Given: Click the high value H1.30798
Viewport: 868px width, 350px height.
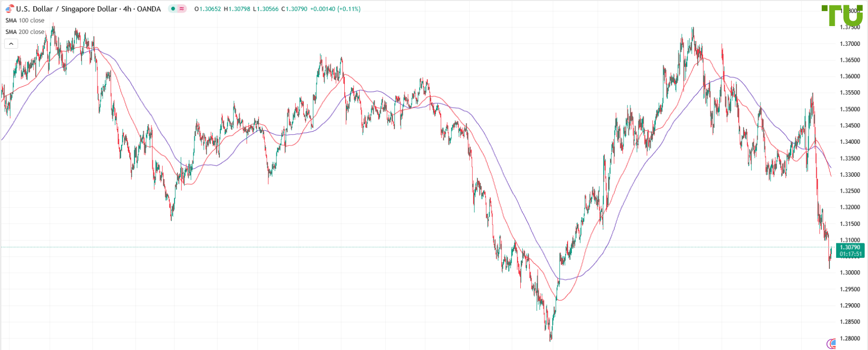Looking at the screenshot, I should pos(237,9).
